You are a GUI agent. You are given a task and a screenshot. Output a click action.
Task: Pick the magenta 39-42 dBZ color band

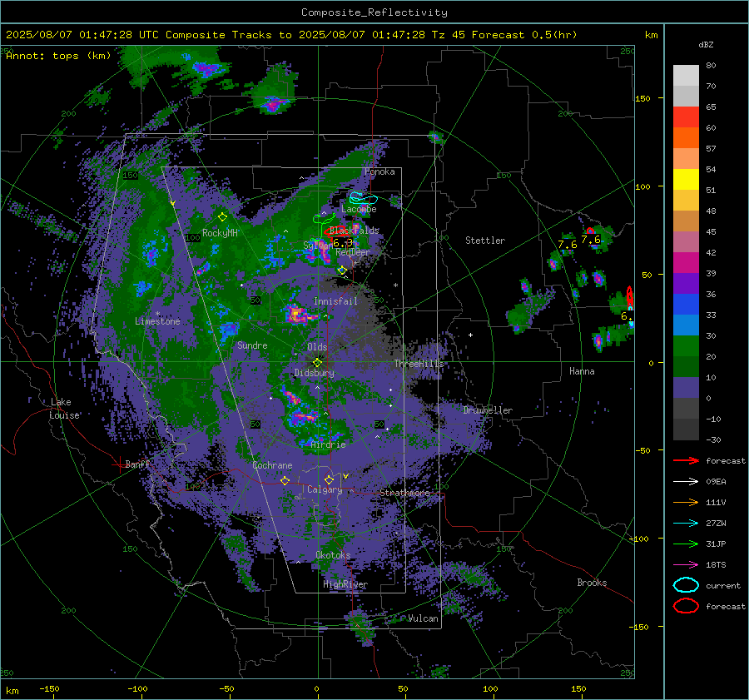[x=686, y=263]
